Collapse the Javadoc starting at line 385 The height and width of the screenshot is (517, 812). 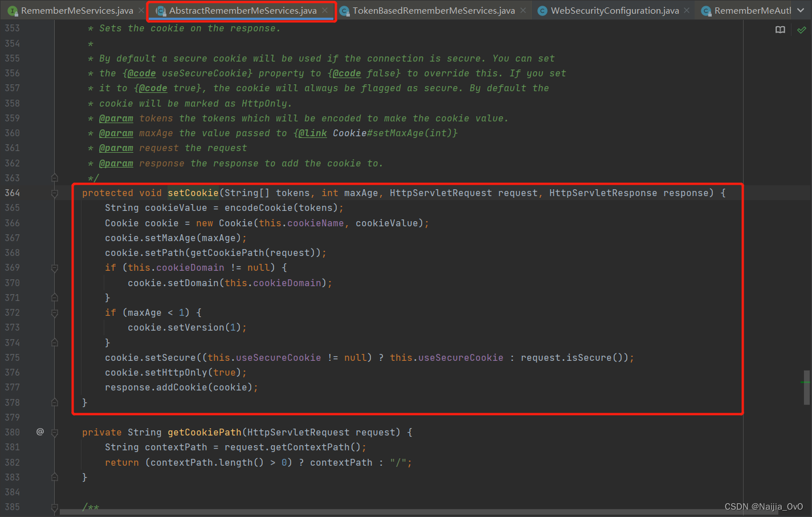(55, 507)
